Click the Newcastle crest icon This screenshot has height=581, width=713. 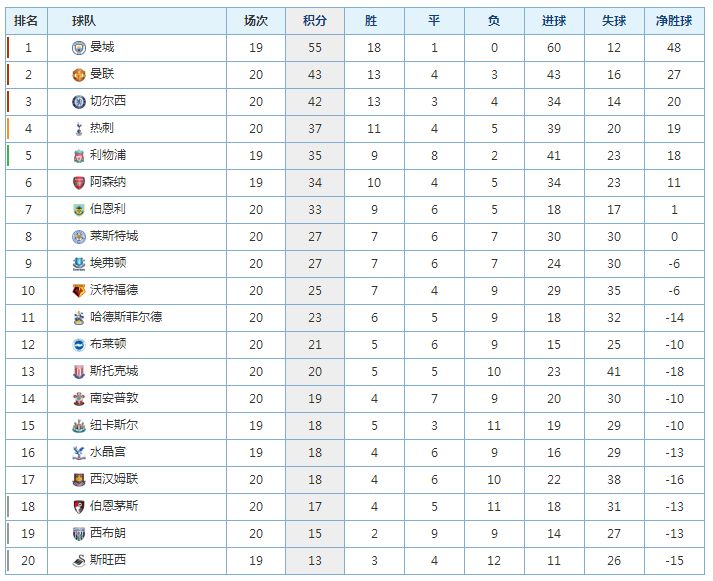tap(79, 426)
